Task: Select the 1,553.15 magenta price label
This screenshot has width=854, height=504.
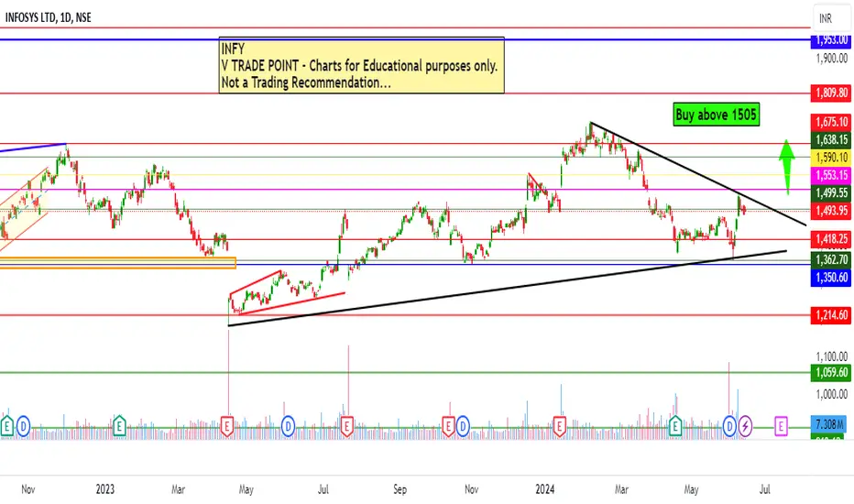Action: (x=831, y=175)
